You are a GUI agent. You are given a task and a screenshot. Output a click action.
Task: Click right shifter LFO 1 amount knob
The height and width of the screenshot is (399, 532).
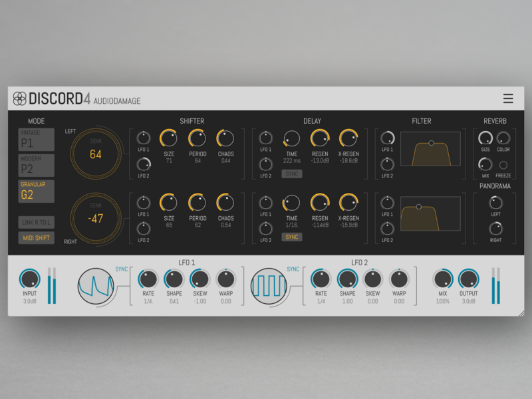pyautogui.click(x=144, y=203)
